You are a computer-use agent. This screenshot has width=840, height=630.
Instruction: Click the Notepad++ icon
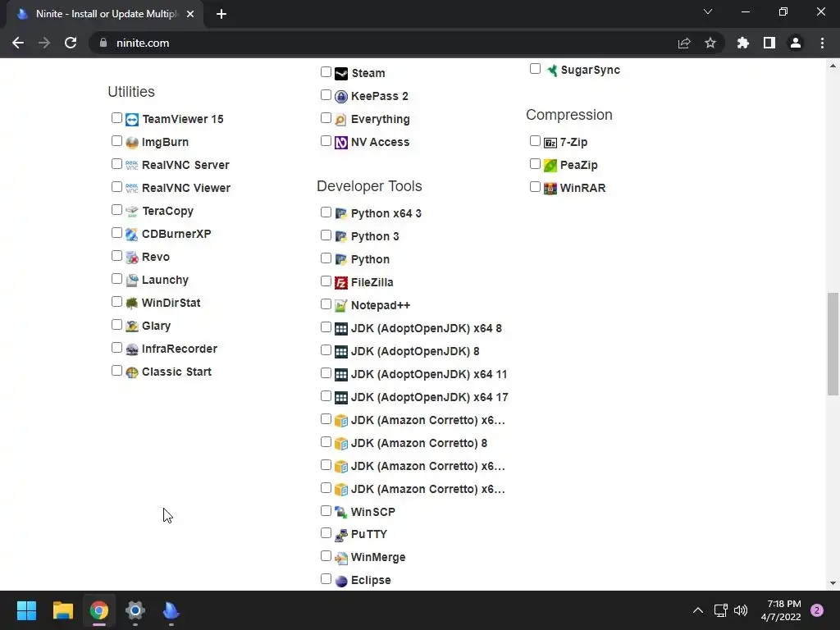click(341, 305)
